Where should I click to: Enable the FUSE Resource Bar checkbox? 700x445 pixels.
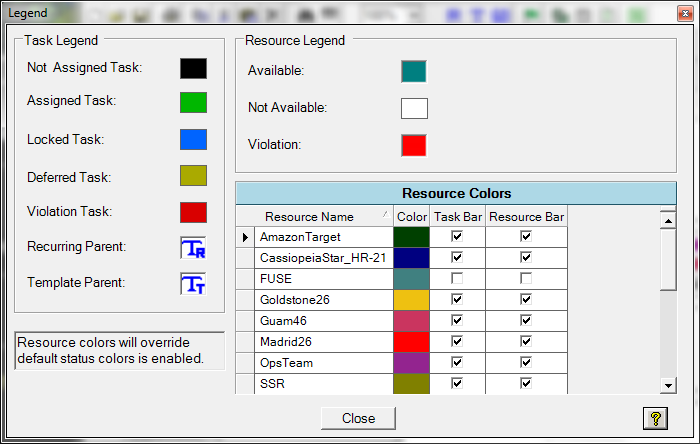coord(526,279)
